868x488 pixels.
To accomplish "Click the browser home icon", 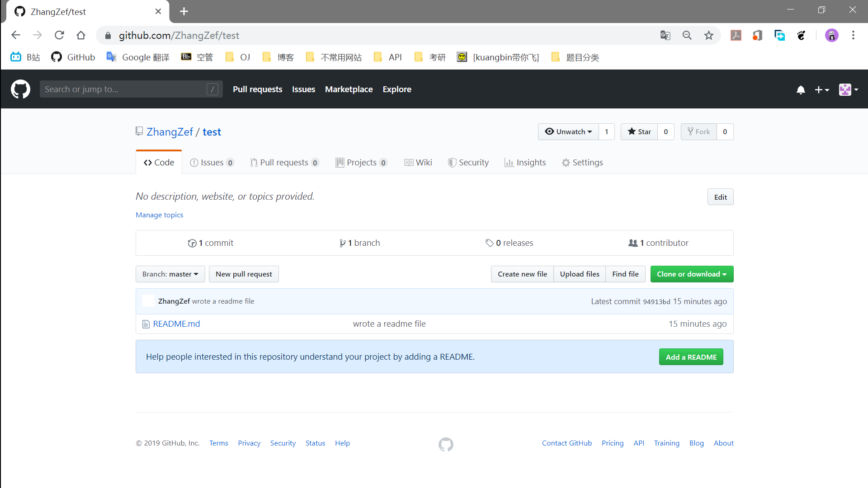I will [81, 35].
